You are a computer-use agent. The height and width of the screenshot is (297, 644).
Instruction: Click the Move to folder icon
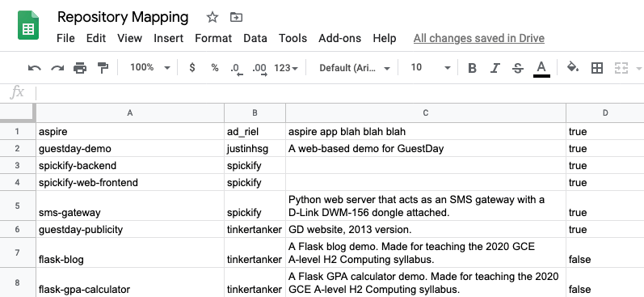[x=236, y=17]
